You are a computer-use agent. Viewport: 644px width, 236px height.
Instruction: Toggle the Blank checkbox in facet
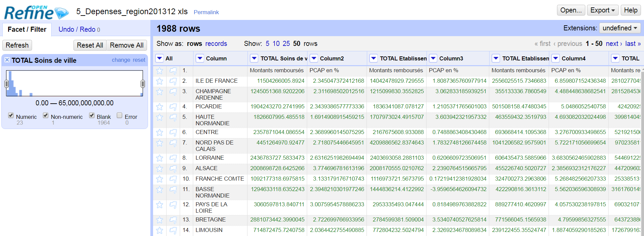coord(92,115)
